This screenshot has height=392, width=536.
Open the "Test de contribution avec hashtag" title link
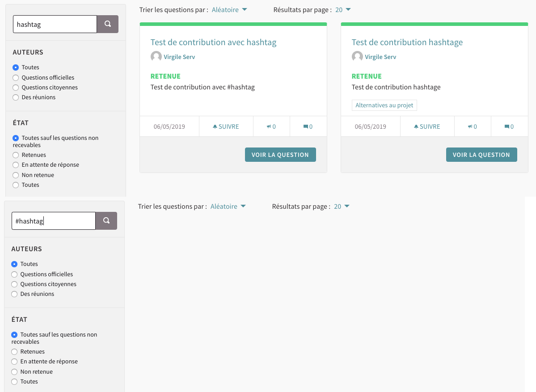click(213, 42)
